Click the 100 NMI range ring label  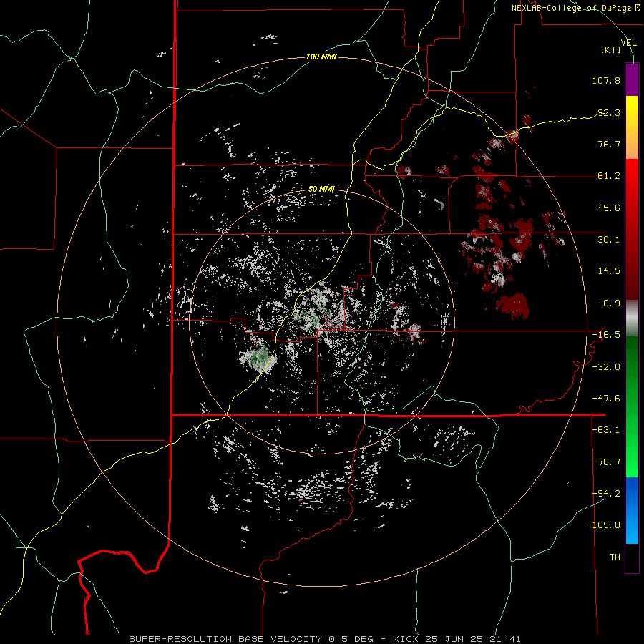click(x=321, y=57)
